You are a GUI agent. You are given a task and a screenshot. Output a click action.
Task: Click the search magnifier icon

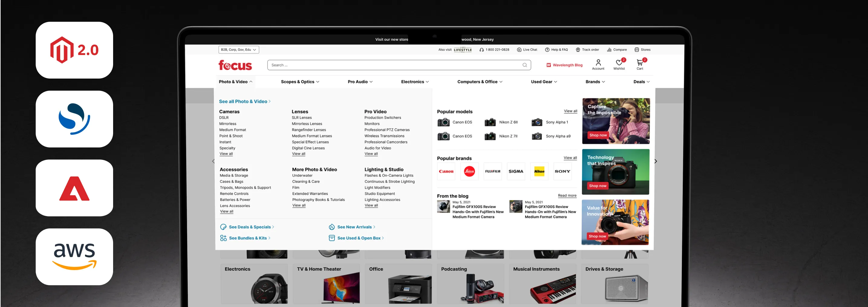click(525, 65)
